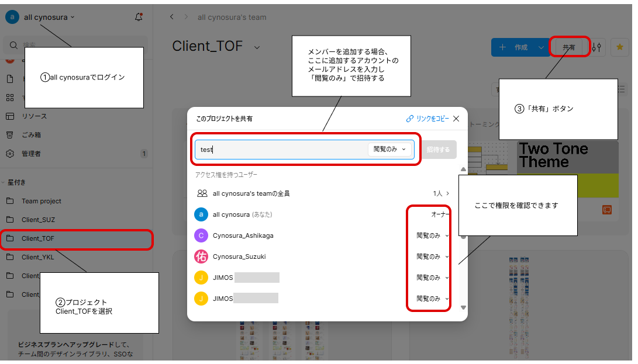Open permission dropdown in invite field

click(389, 149)
